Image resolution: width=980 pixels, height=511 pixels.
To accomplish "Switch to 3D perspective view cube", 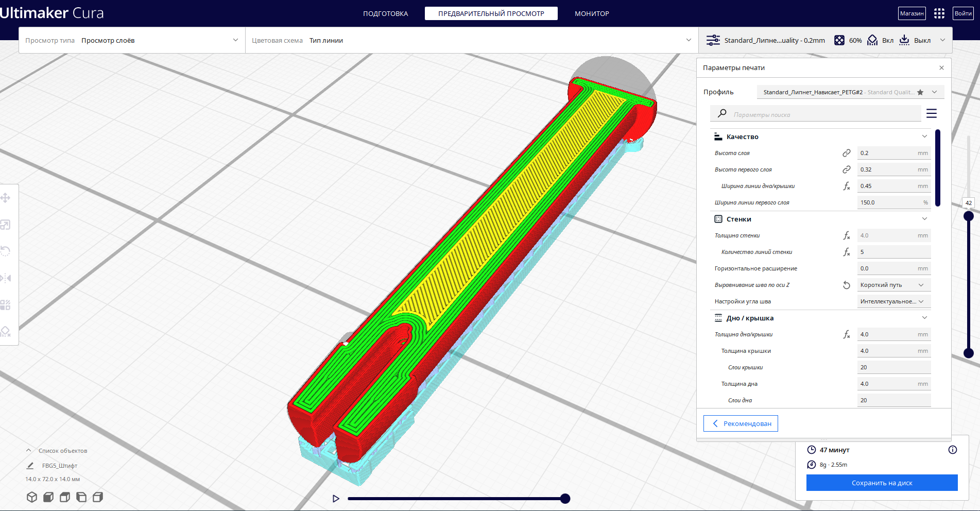I will [x=32, y=497].
